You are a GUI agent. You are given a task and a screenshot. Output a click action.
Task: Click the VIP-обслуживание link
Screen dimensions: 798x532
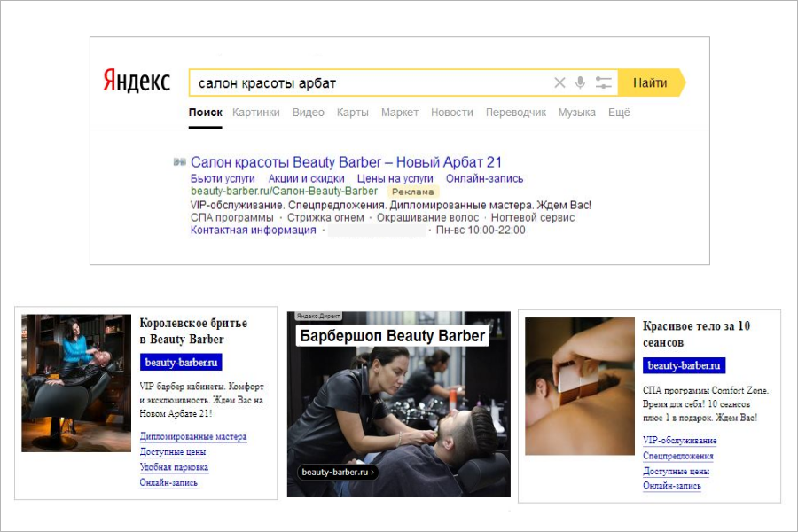click(x=679, y=441)
